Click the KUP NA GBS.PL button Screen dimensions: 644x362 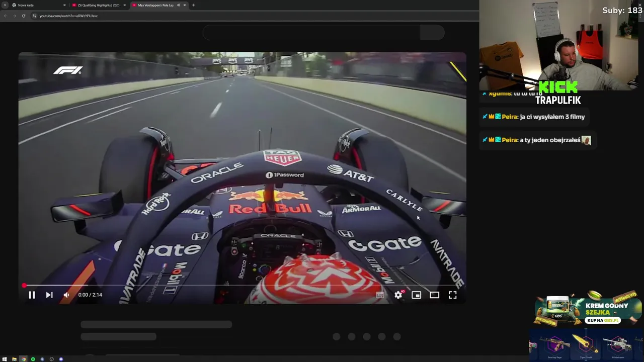tap(603, 320)
